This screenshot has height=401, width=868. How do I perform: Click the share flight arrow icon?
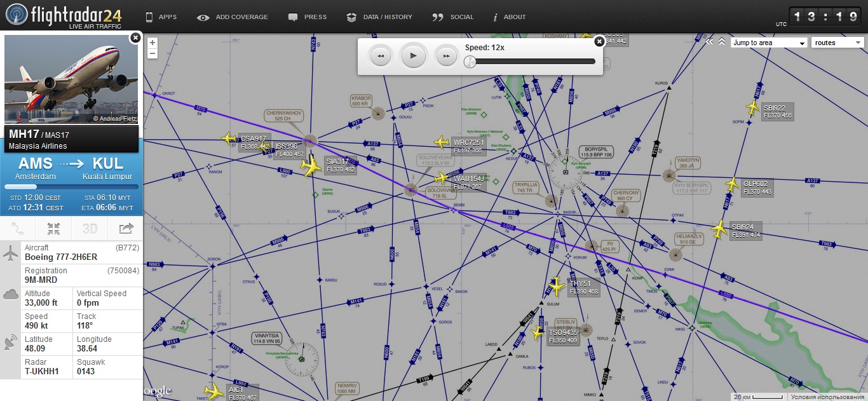126,228
